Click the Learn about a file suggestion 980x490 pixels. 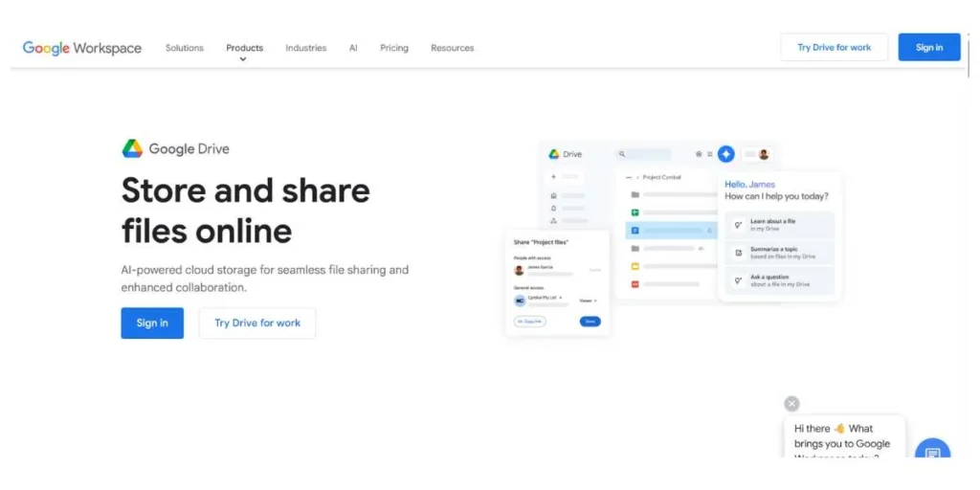coord(779,225)
